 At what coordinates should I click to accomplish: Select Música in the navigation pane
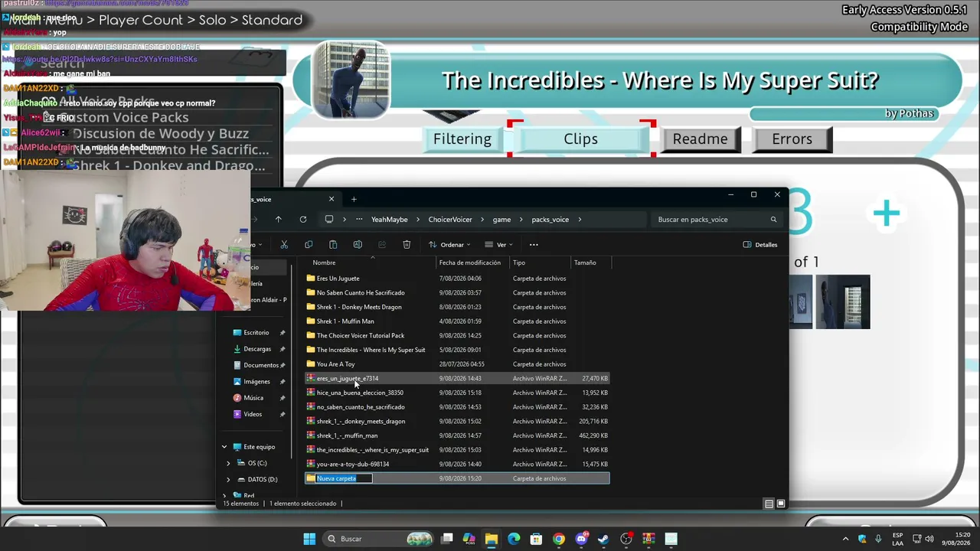253,398
